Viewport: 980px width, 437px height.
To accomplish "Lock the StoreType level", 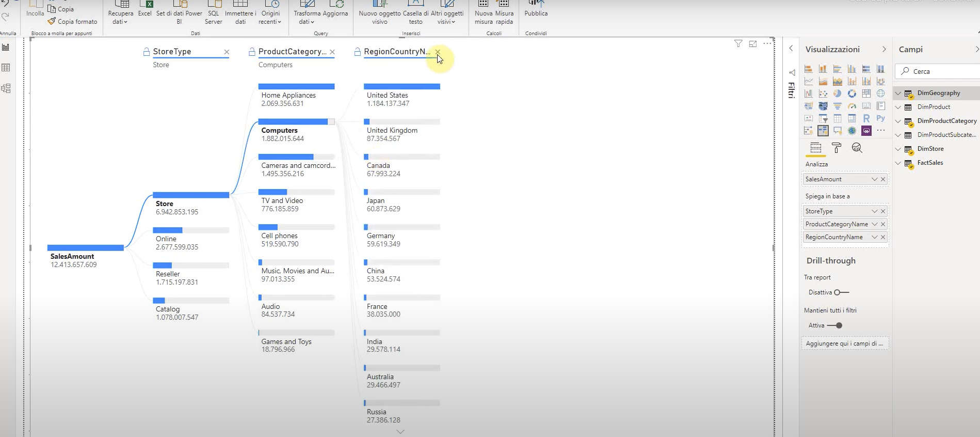I will 147,52.
